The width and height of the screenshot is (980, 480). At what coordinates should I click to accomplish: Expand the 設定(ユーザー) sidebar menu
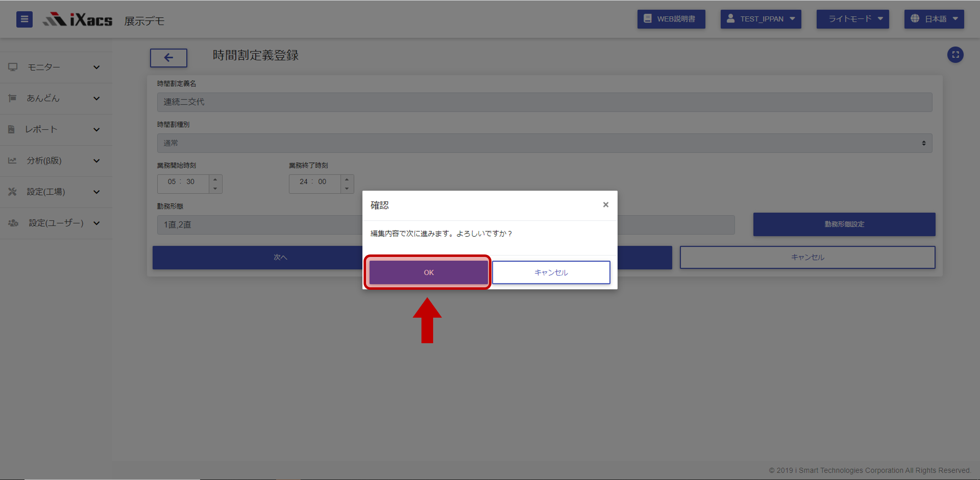coord(56,223)
